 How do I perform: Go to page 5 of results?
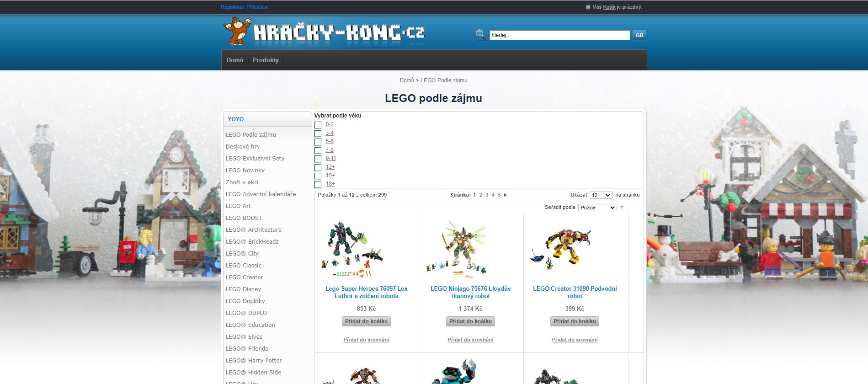tap(499, 195)
